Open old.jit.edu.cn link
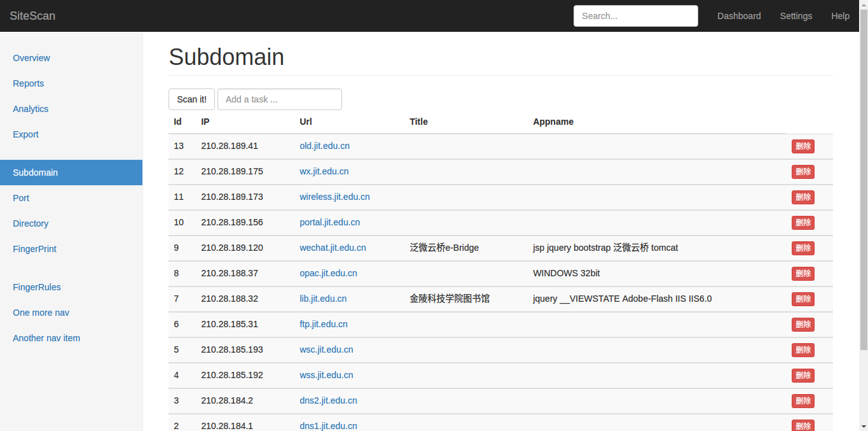868x431 pixels. (x=324, y=146)
